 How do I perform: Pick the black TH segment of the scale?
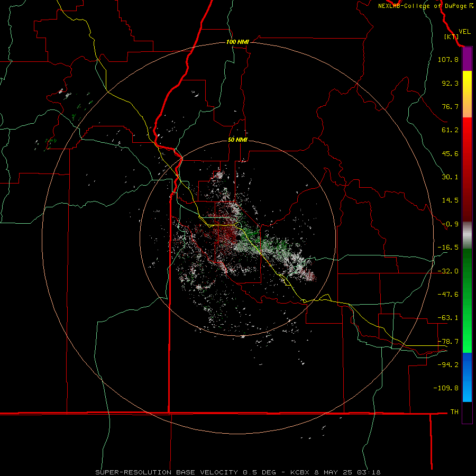[x=467, y=412]
